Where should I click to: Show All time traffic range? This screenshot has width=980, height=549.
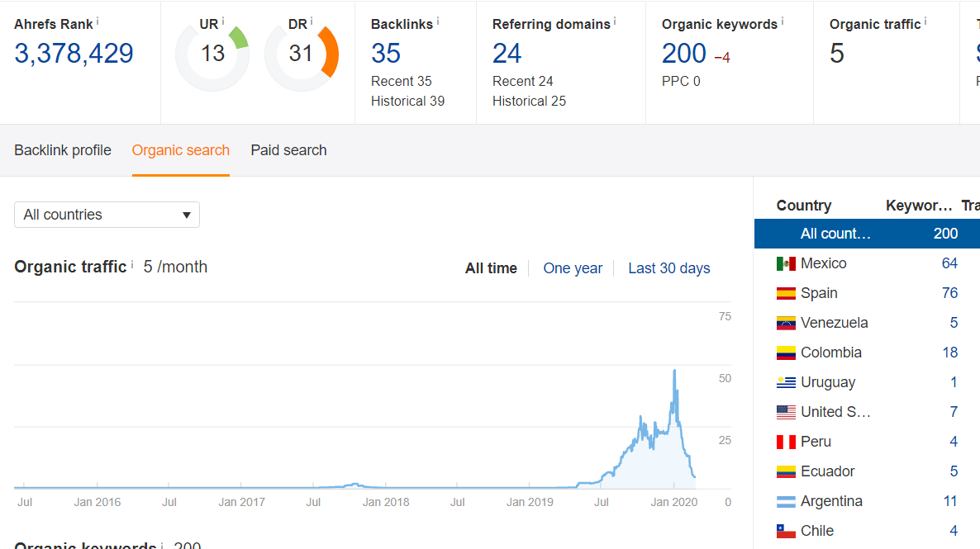click(491, 268)
